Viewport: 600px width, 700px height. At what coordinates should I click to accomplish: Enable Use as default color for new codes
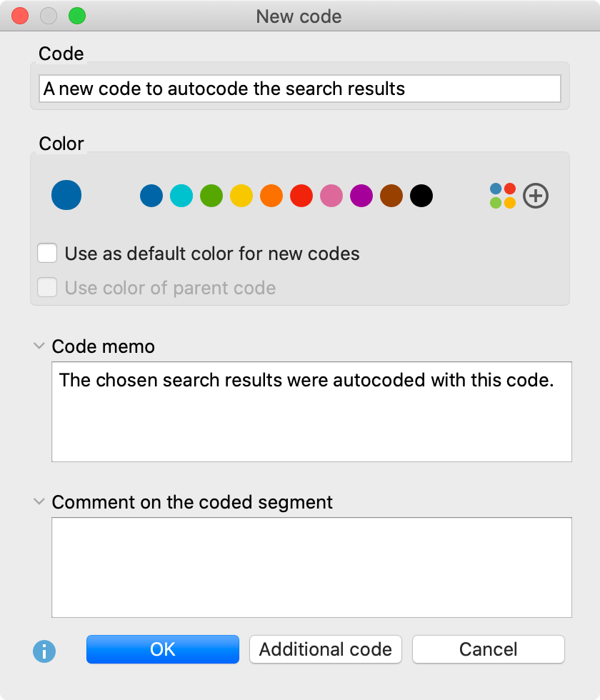click(47, 253)
